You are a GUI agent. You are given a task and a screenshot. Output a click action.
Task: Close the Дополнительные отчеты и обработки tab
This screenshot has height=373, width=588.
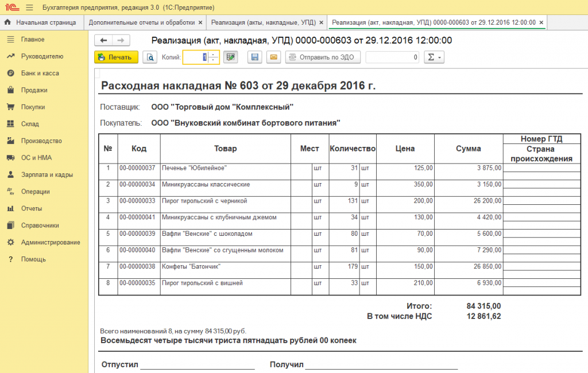(x=200, y=22)
